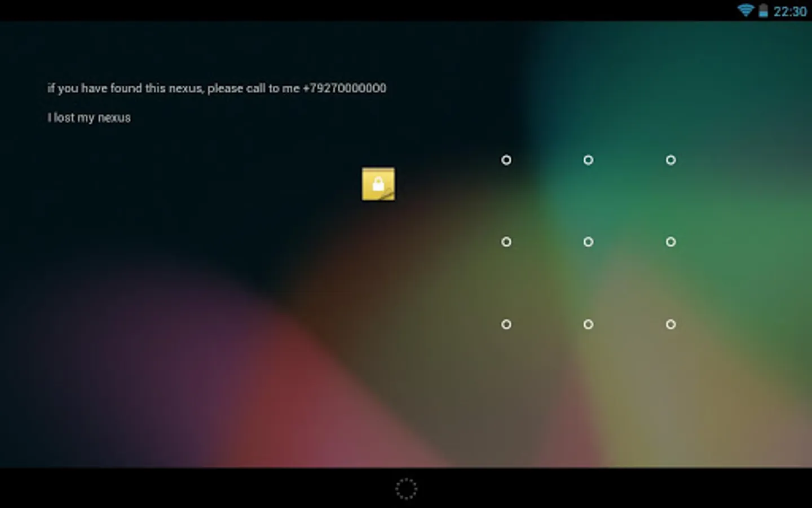The width and height of the screenshot is (812, 508).
Task: Tap the 'I lost my nexus' text
Action: click(89, 118)
